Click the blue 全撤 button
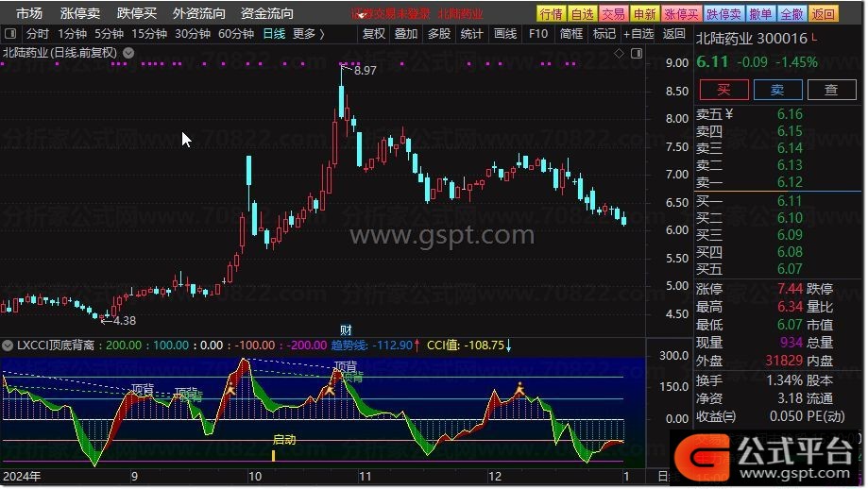868x489 pixels. (791, 13)
